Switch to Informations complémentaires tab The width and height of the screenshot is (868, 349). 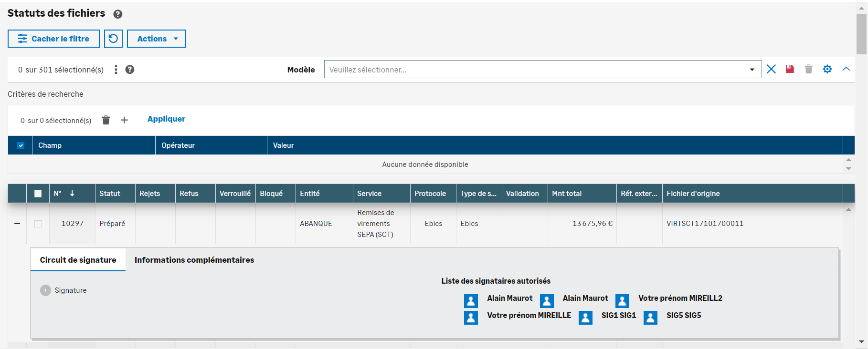tap(194, 260)
